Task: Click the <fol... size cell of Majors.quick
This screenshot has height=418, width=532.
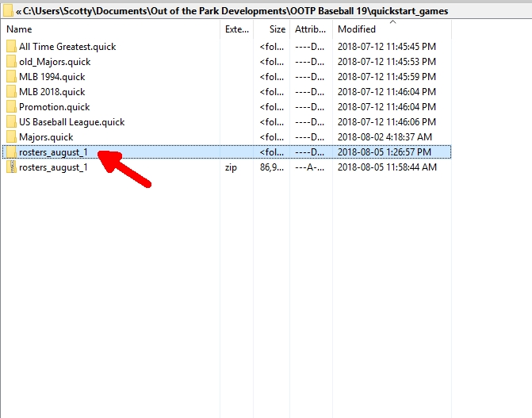Action: pyautogui.click(x=272, y=137)
